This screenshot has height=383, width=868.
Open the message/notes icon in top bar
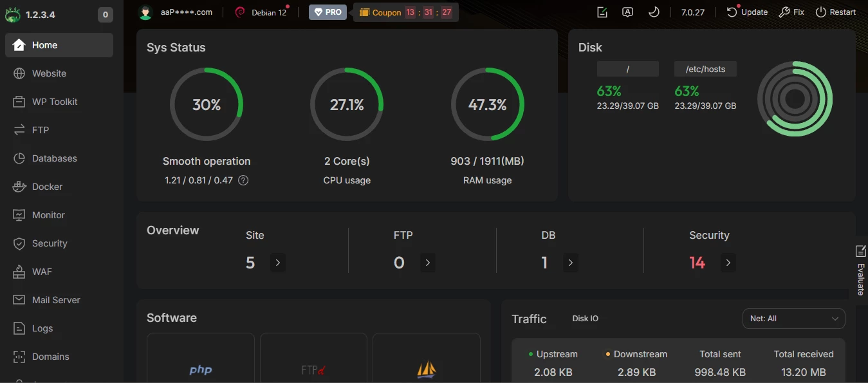pos(602,12)
